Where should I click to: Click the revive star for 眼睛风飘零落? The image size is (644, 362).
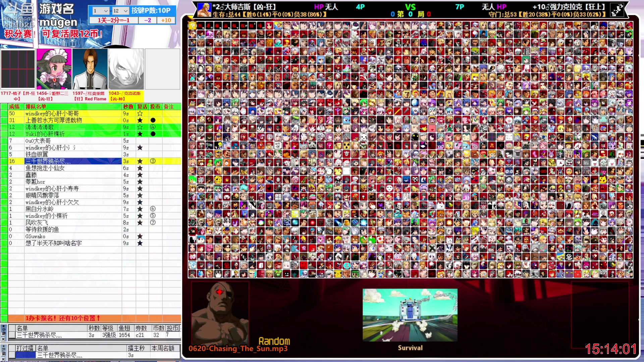140,195
